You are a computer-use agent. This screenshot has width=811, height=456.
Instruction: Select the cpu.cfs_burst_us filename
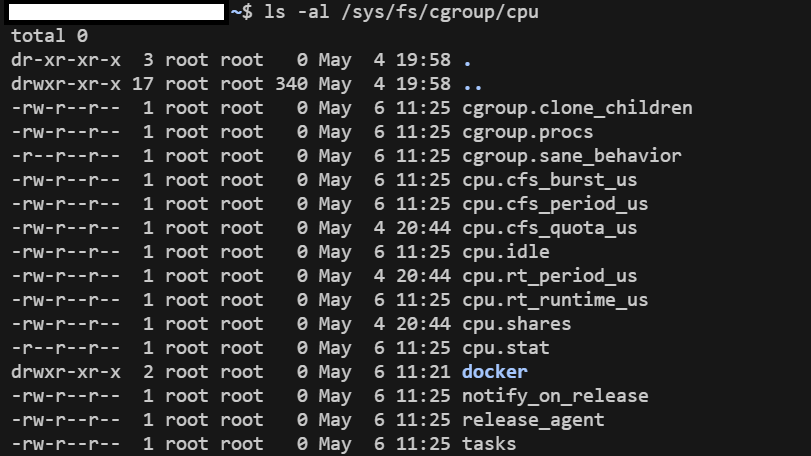(549, 180)
